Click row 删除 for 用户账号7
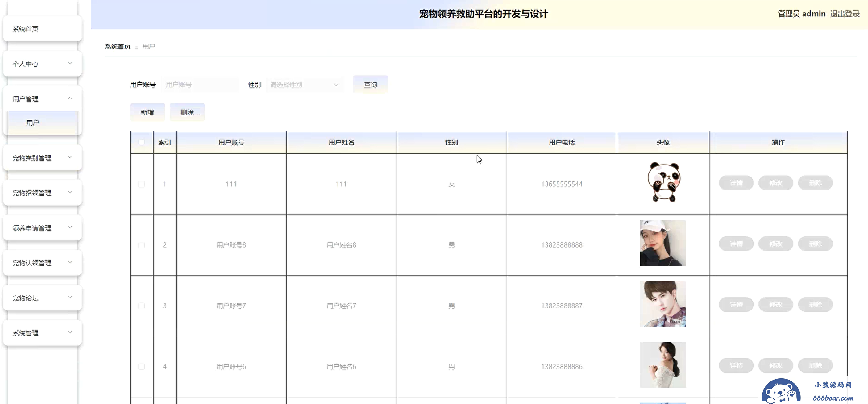Image resolution: width=868 pixels, height=404 pixels. click(x=816, y=305)
